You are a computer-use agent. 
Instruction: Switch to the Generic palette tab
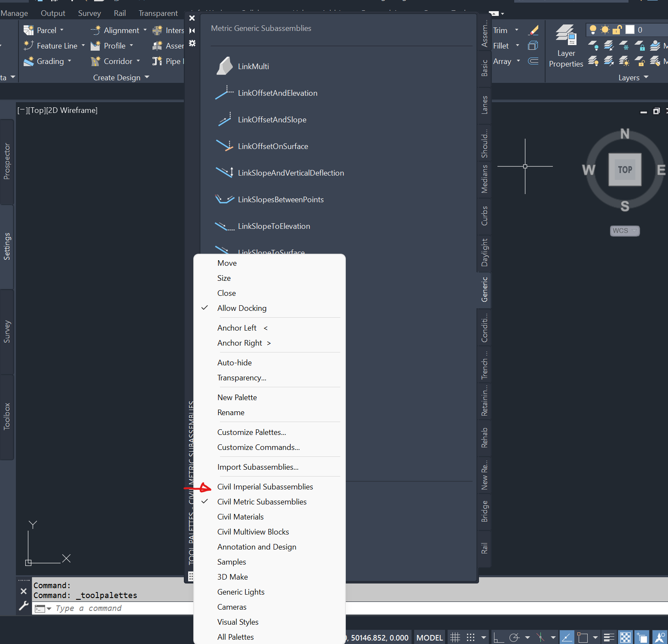click(484, 289)
